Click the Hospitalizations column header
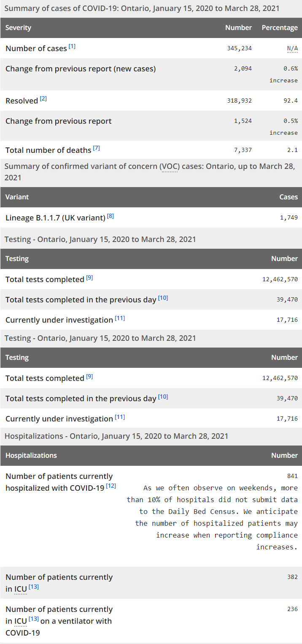This screenshot has width=302, height=644. (31, 456)
